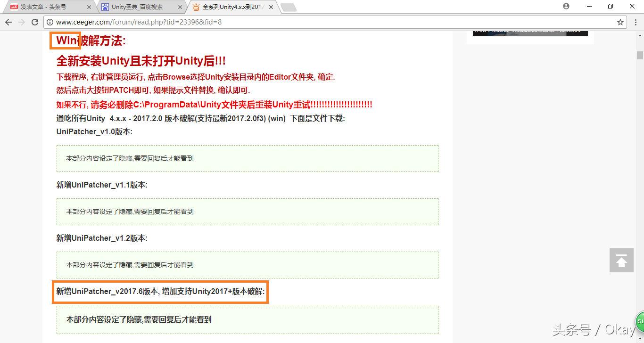Reload the page with the refresh icon
This screenshot has width=644, height=343.
click(35, 22)
